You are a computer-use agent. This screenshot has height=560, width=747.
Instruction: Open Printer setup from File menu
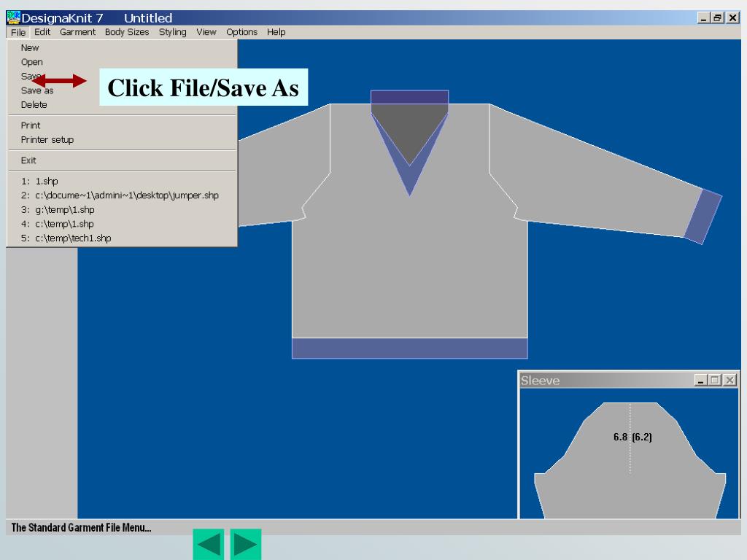pyautogui.click(x=122, y=139)
